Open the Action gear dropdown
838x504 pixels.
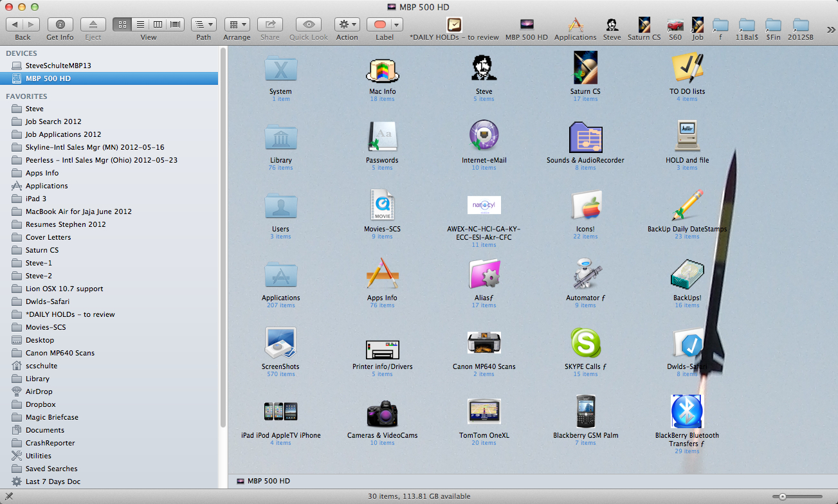point(347,24)
